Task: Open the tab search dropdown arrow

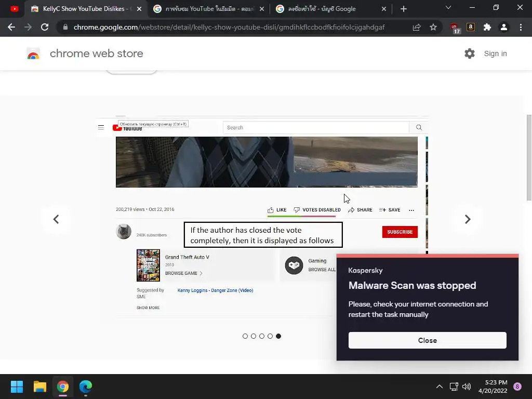Action: tap(448, 7)
